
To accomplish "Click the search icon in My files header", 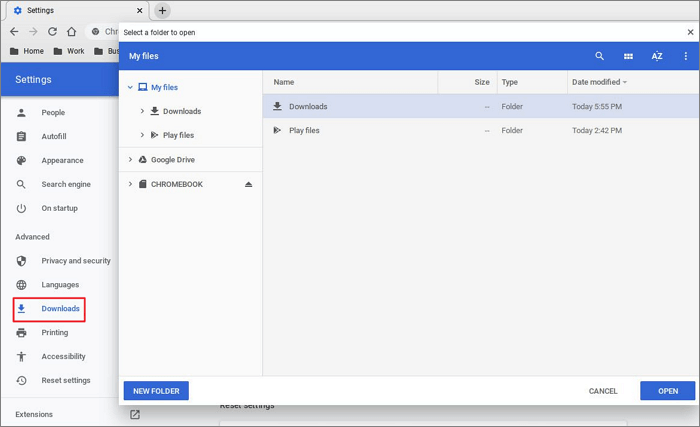I will tap(599, 56).
